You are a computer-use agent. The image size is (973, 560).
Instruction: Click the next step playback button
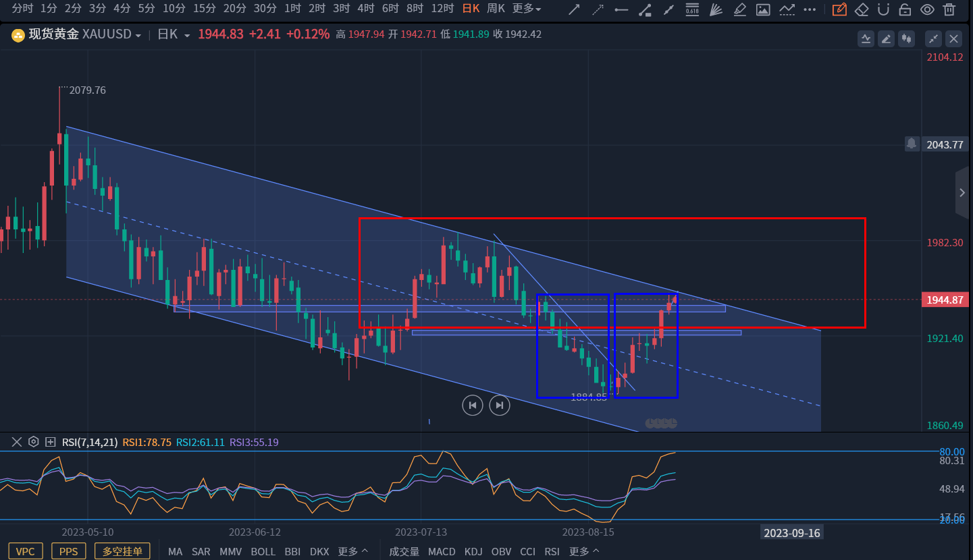coord(500,405)
